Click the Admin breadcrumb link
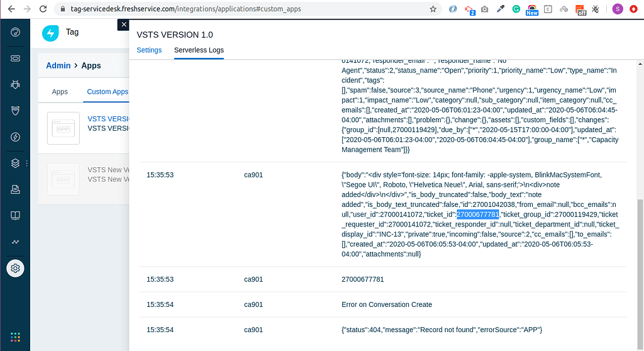 [x=58, y=65]
